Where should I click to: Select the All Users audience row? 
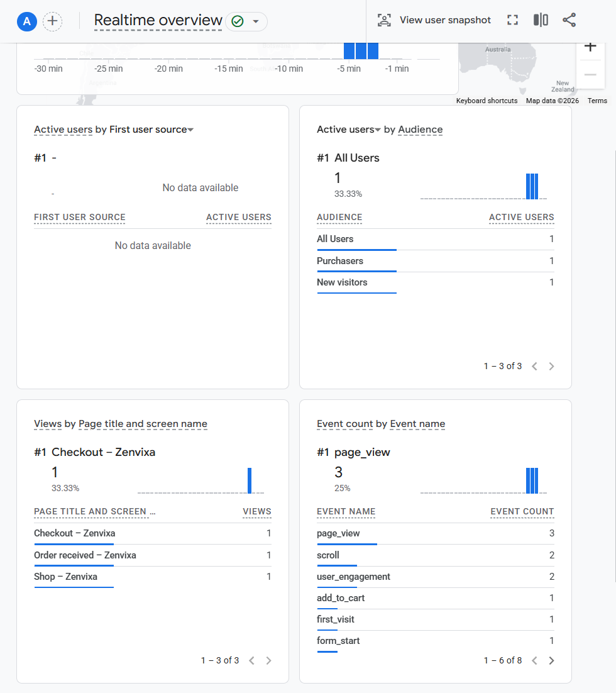click(x=435, y=239)
